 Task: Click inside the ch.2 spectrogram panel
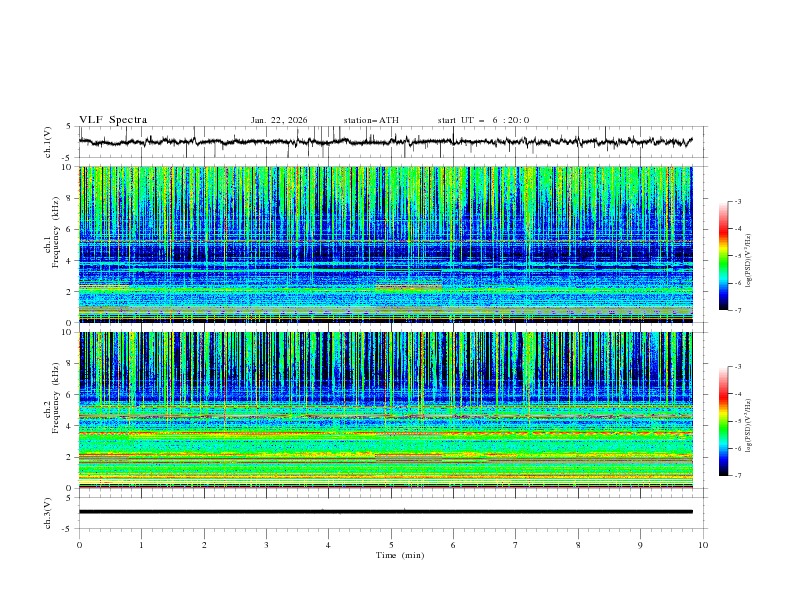click(x=385, y=410)
